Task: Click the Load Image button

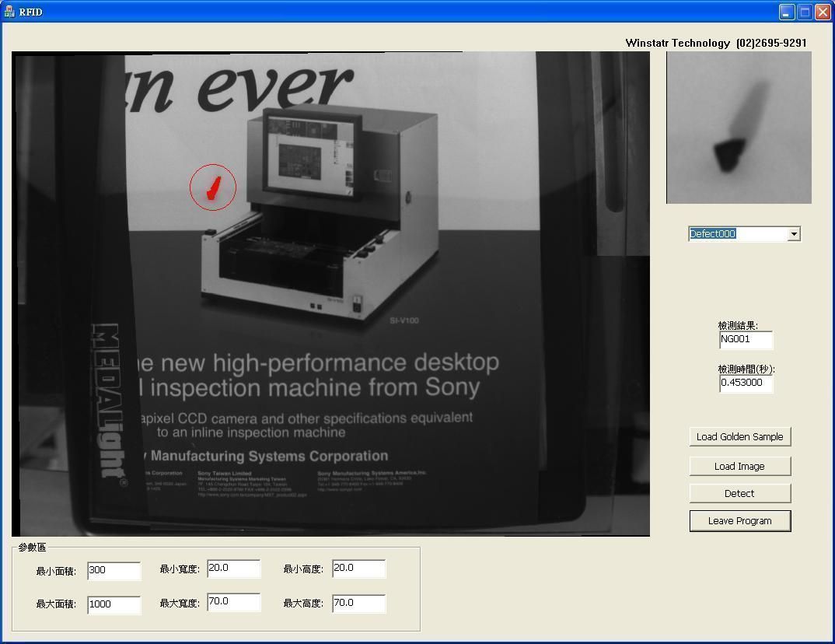Action: (x=739, y=466)
